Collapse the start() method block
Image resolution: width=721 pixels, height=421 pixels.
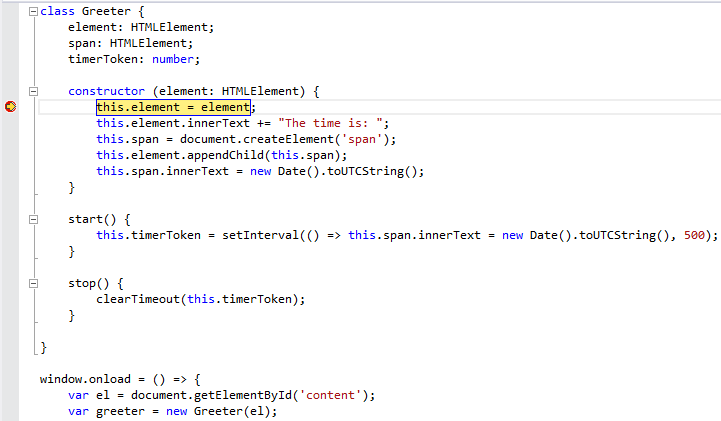click(33, 220)
